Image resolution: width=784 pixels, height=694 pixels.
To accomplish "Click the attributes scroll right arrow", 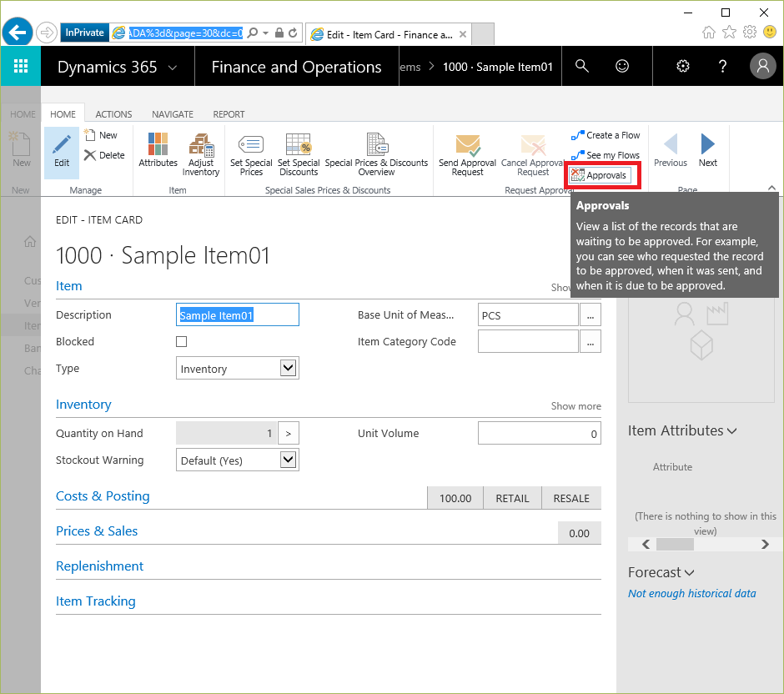I will (765, 545).
